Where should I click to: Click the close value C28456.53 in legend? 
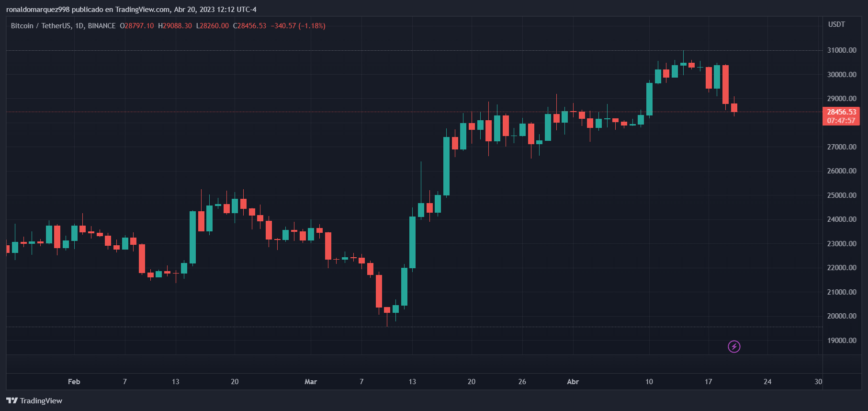pos(249,26)
